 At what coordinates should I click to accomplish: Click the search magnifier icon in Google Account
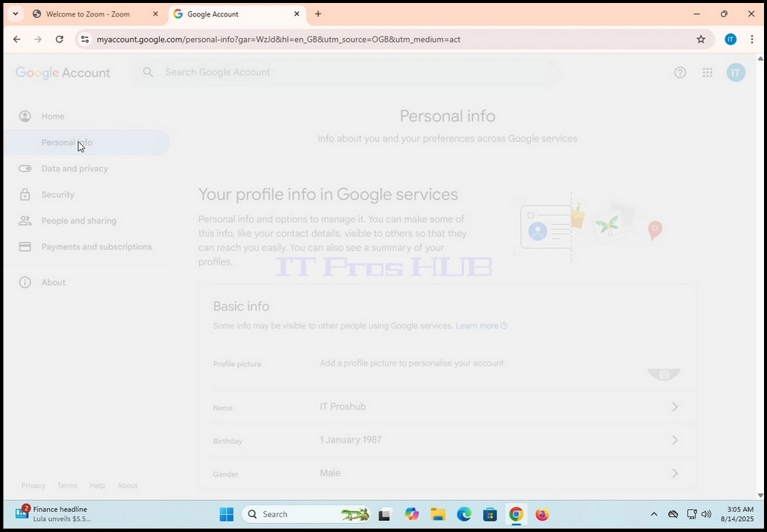[148, 72]
